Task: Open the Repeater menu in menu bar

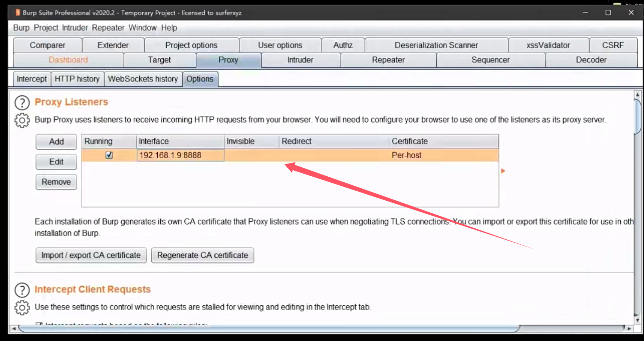Action: (x=108, y=28)
